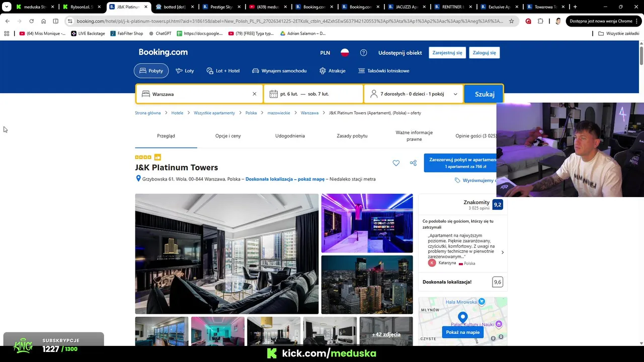This screenshot has height=362, width=644.
Task: Open a new browser tab
Action: (x=575, y=7)
